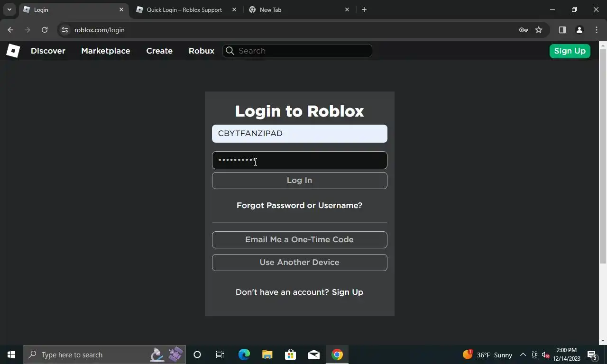Screen dimensions: 607x364
Task: Open the Chrome profile avatar icon
Action: (579, 30)
